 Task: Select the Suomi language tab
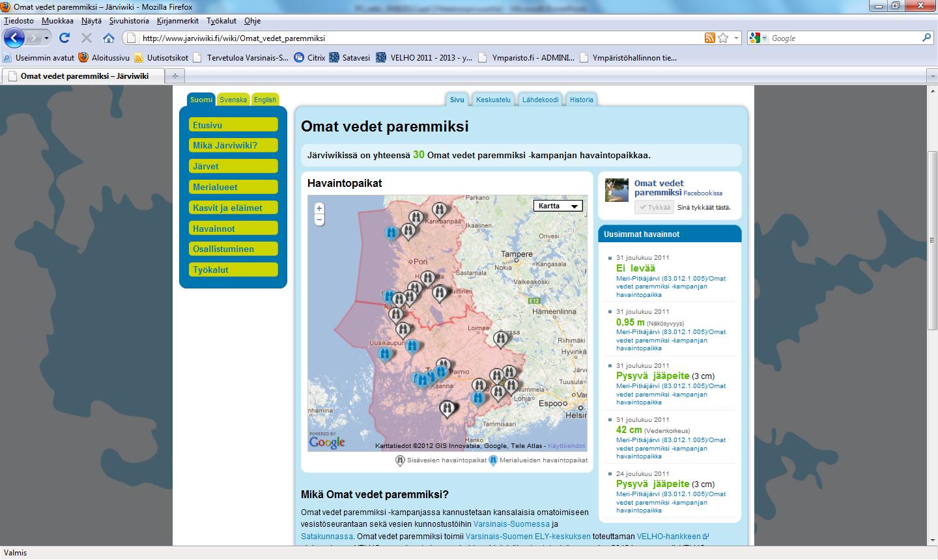tap(201, 100)
